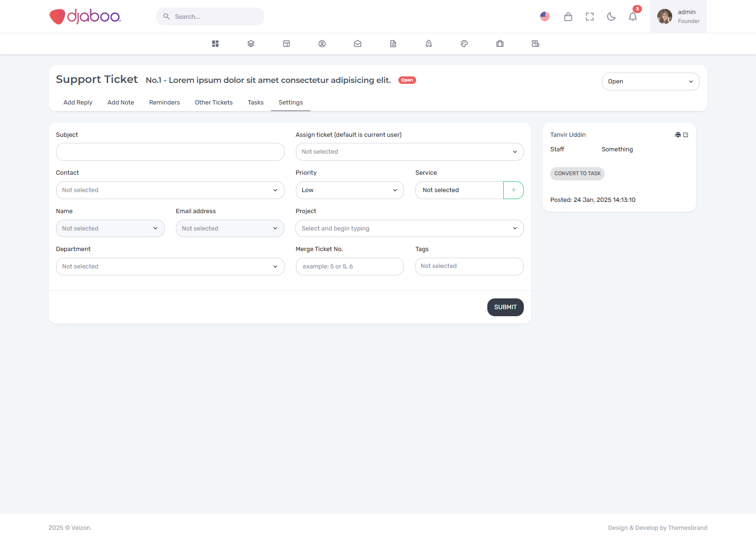The height and width of the screenshot is (542, 756).
Task: Expand the Priority dropdown set to Low
Action: point(349,190)
